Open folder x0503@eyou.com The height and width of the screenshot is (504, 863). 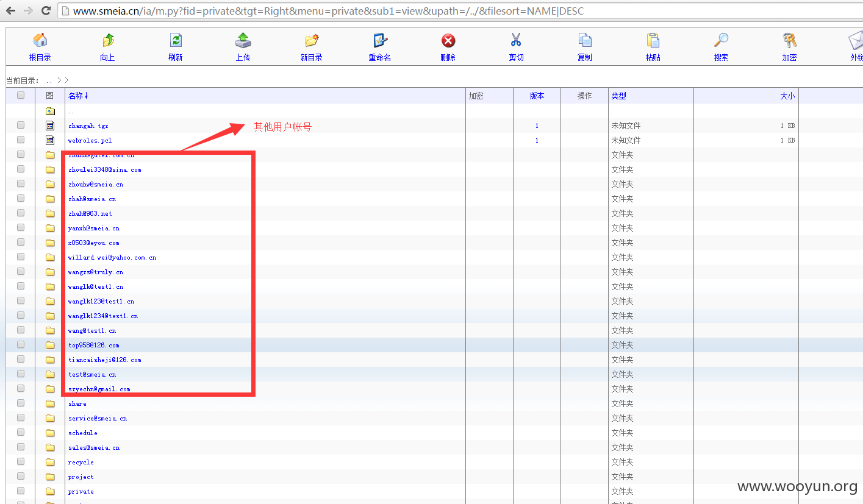coord(94,243)
